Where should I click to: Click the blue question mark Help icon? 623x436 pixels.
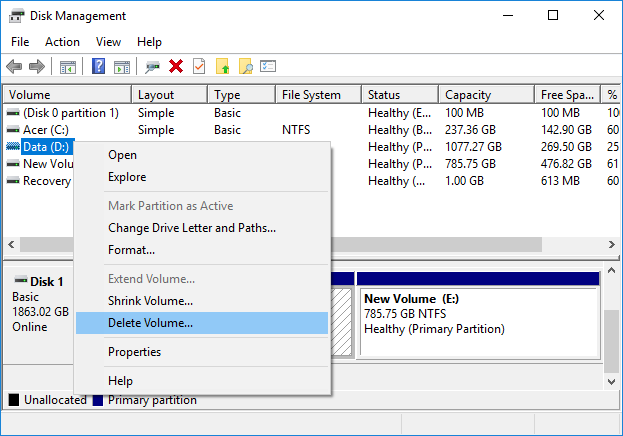click(x=99, y=67)
